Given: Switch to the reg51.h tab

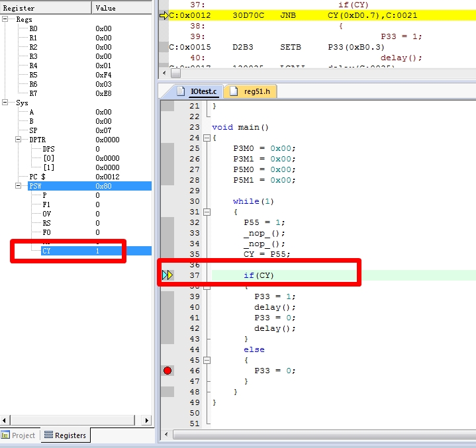Looking at the screenshot, I should click(250, 91).
